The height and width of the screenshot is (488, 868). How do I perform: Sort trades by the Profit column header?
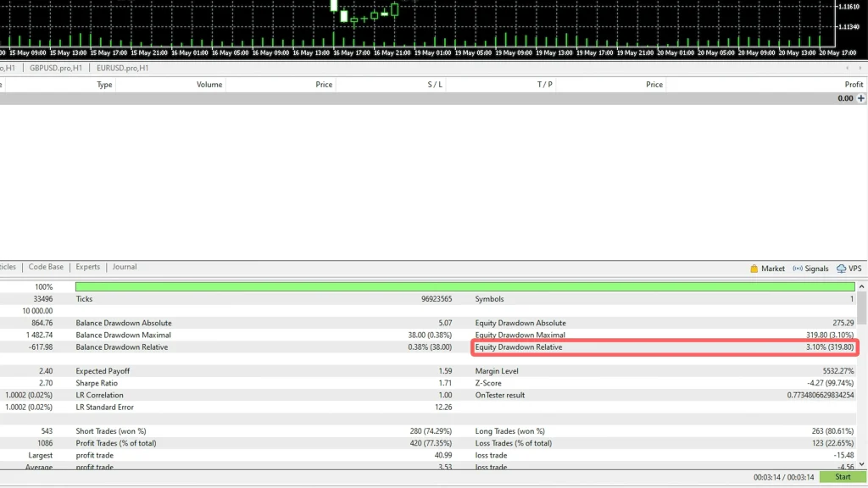tap(854, 85)
